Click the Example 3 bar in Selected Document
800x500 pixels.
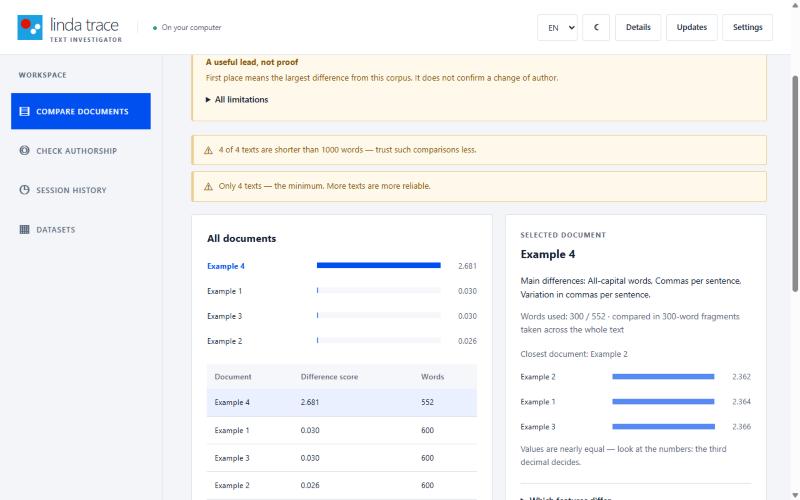tap(663, 427)
